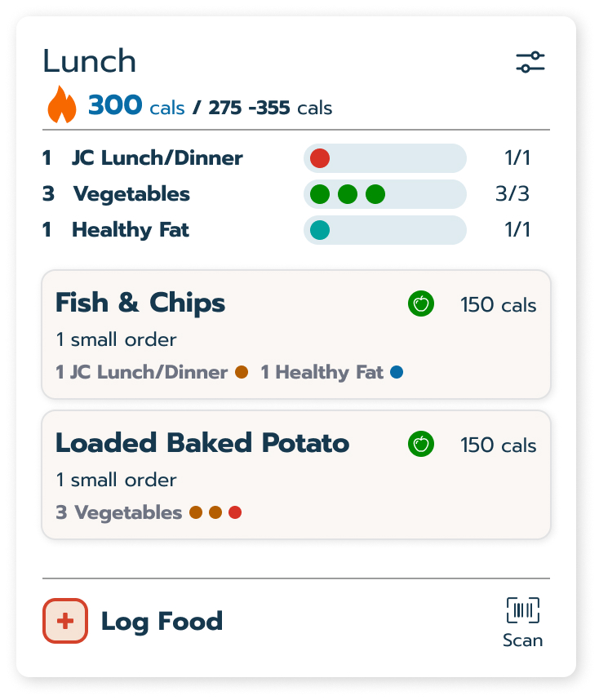Click the Log Food label
This screenshot has width=599, height=700.
162,622
